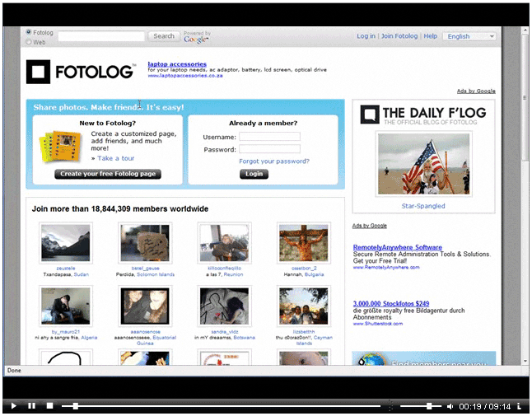This screenshot has height=416, width=532.
Task: Click the Solomon Islands country link
Action: (x=156, y=274)
